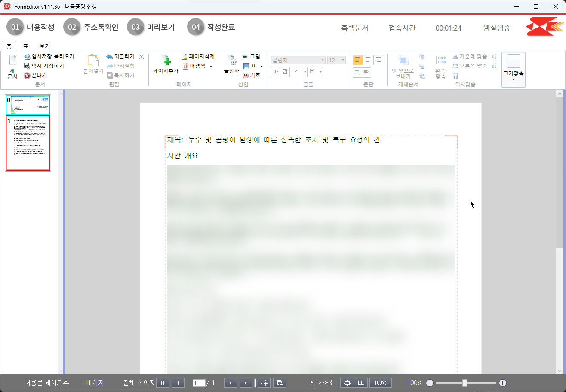566x392 pixels.
Task: Click the current page number field
Action: click(199, 383)
